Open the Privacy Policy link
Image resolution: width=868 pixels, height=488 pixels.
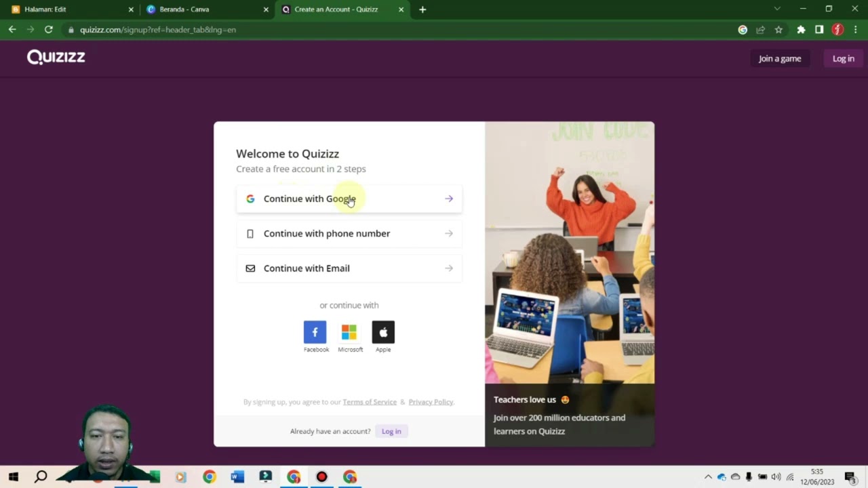[x=431, y=402]
